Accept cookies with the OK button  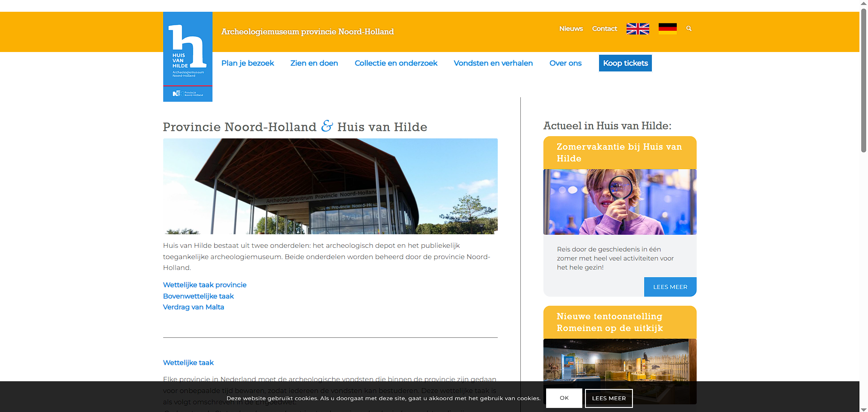pos(564,398)
